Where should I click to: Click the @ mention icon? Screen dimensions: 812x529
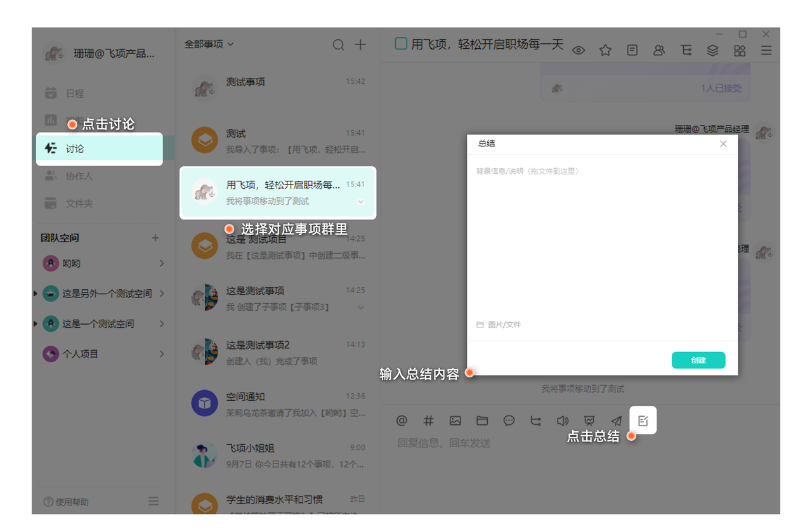click(x=402, y=421)
